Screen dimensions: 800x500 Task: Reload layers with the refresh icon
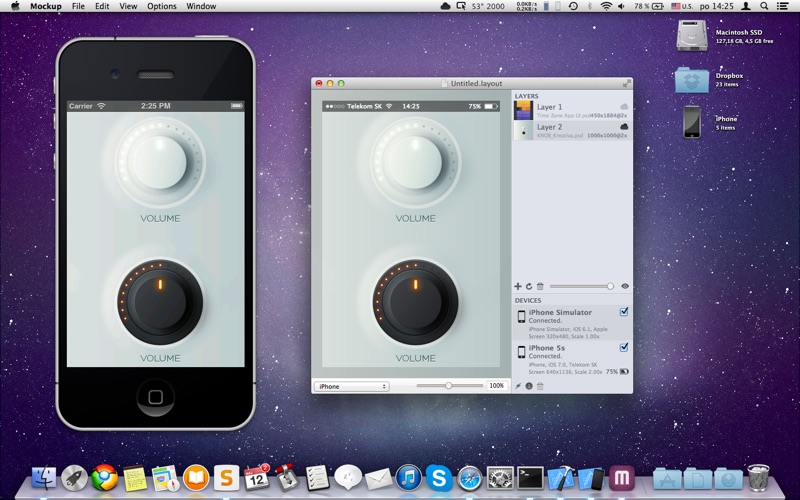(x=529, y=286)
